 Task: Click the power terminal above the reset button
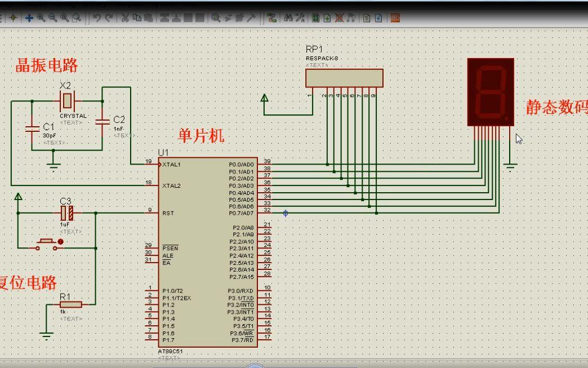18,197
